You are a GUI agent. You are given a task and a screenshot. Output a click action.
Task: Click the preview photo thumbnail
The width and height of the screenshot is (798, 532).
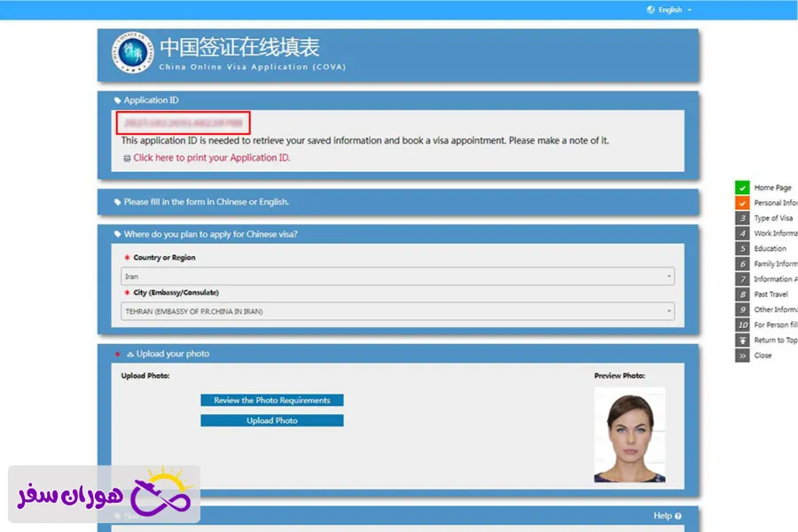(x=630, y=435)
